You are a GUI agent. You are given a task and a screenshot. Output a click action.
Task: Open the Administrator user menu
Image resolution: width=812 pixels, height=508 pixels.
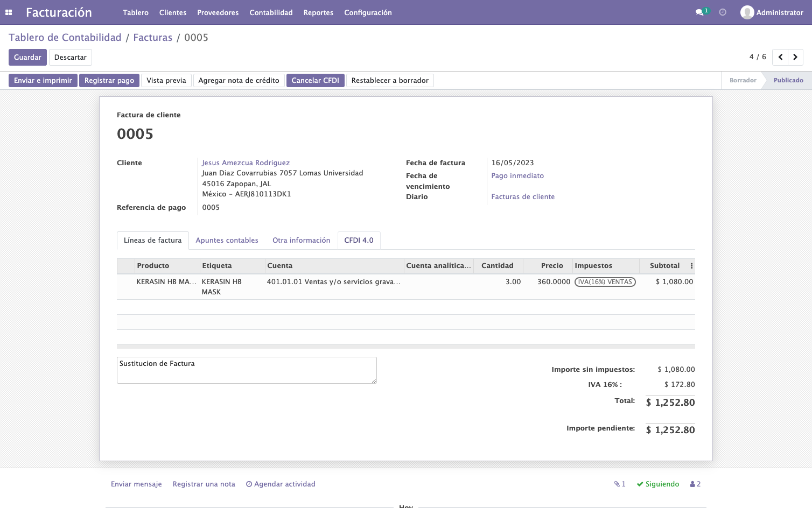772,12
